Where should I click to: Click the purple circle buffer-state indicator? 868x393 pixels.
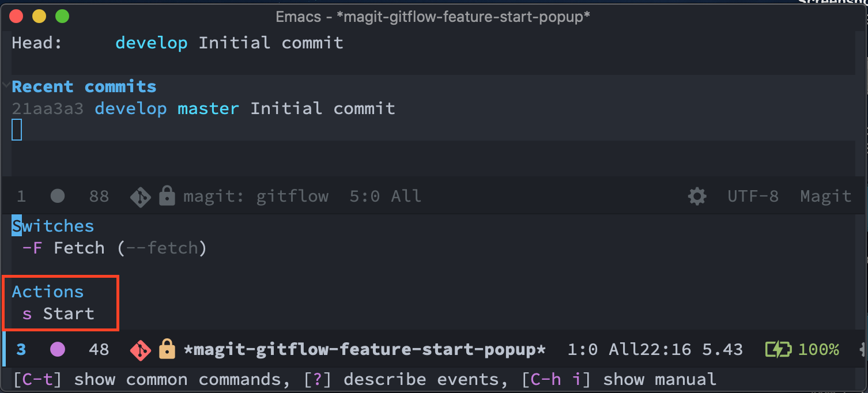[58, 349]
